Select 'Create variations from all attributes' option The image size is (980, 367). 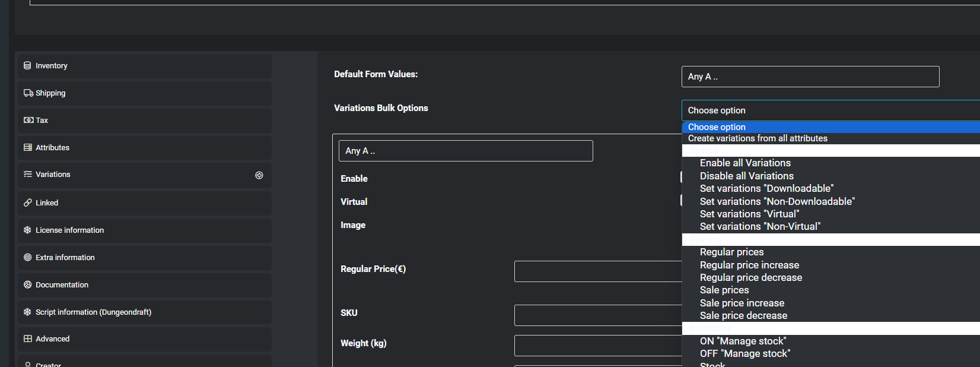coord(758,138)
